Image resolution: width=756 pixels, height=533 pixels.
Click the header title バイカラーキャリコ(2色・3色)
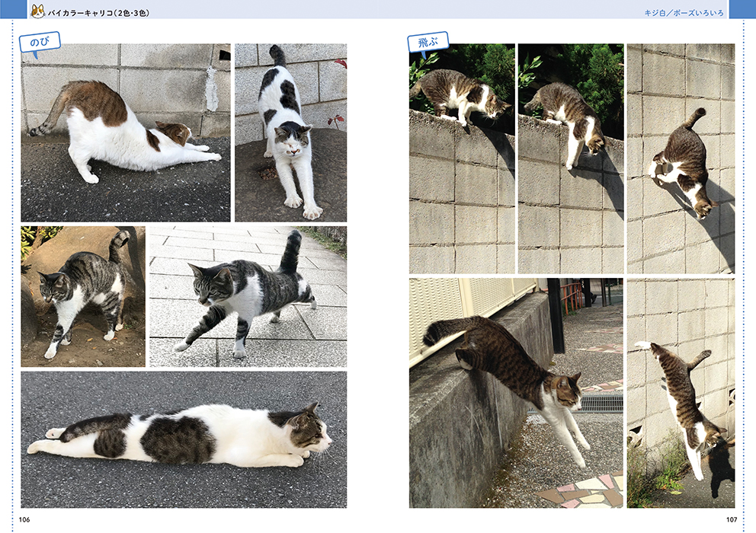tap(98, 13)
